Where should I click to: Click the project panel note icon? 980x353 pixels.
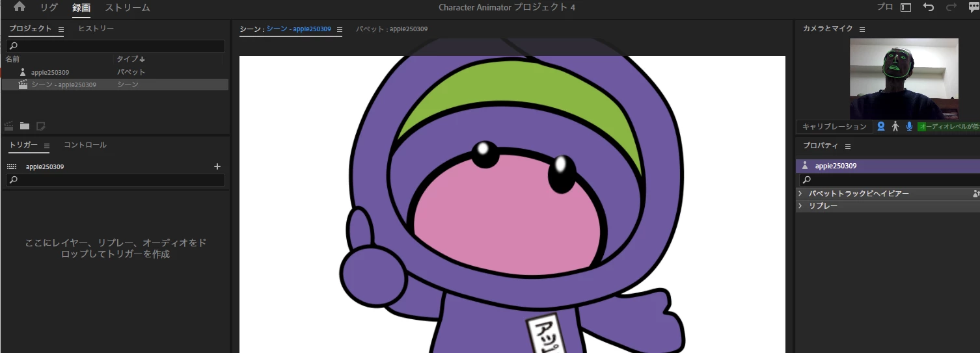pyautogui.click(x=40, y=126)
